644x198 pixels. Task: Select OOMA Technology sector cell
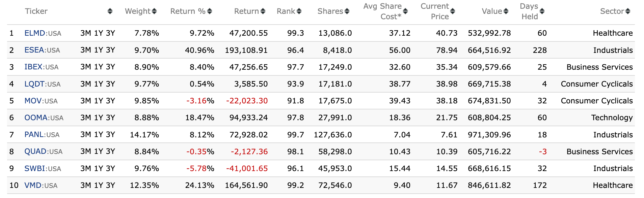point(612,118)
